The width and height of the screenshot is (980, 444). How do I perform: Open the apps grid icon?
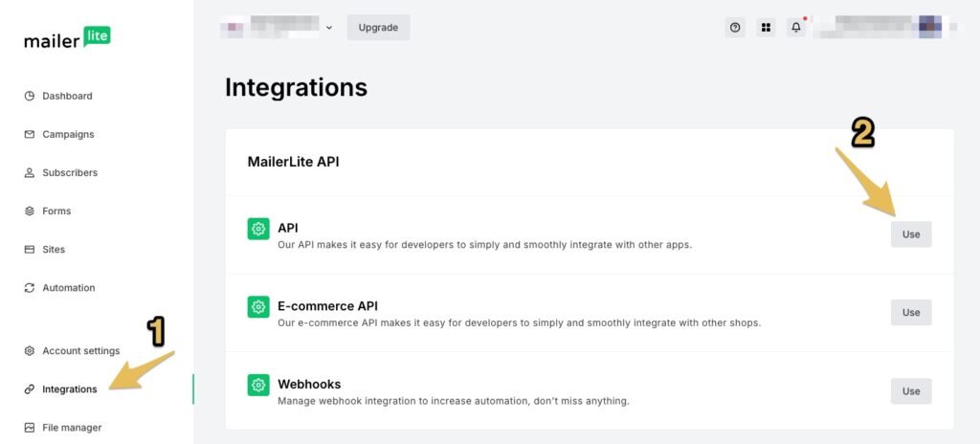coord(766,28)
